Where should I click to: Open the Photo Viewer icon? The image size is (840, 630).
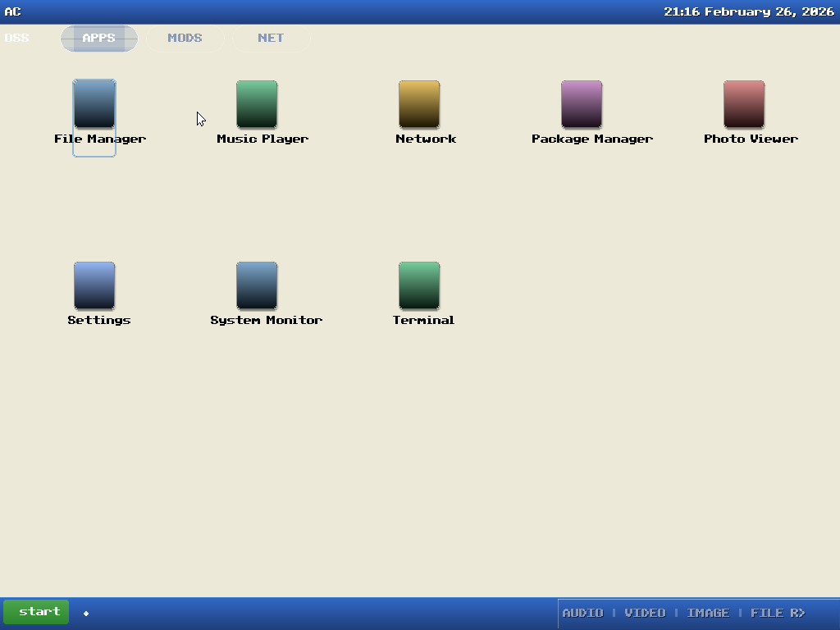click(744, 105)
